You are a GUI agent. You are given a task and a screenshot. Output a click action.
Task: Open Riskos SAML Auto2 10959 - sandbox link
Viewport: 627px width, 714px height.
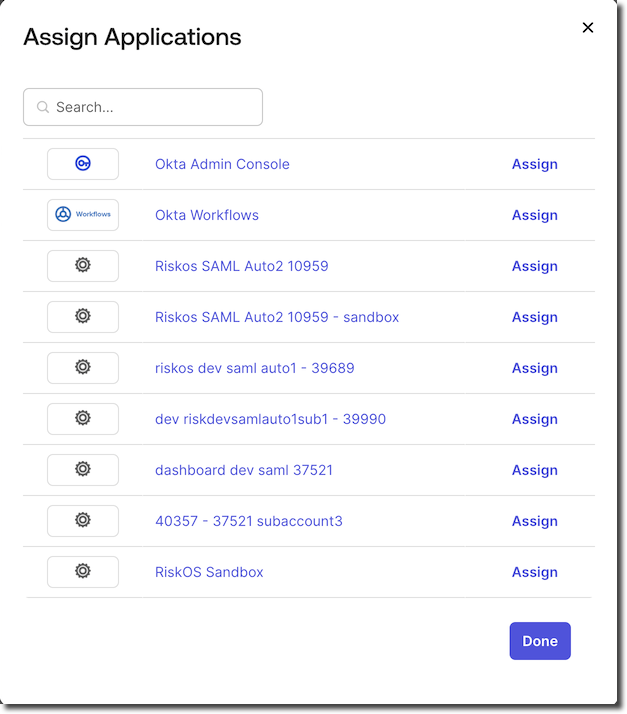click(277, 317)
